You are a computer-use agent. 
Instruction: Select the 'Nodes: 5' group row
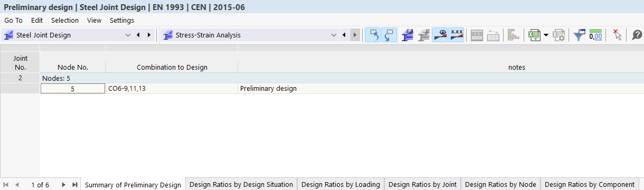click(x=342, y=78)
